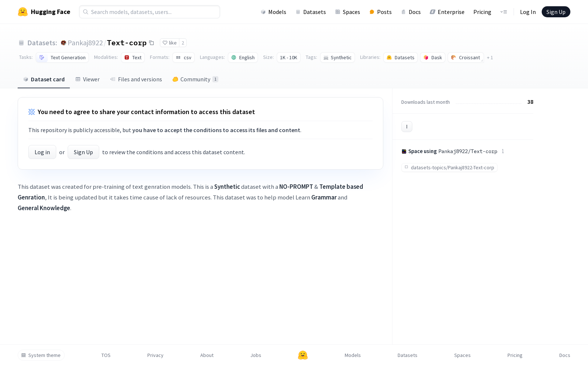Open the TOS footer link
This screenshot has width=588, height=368.
pyautogui.click(x=106, y=355)
